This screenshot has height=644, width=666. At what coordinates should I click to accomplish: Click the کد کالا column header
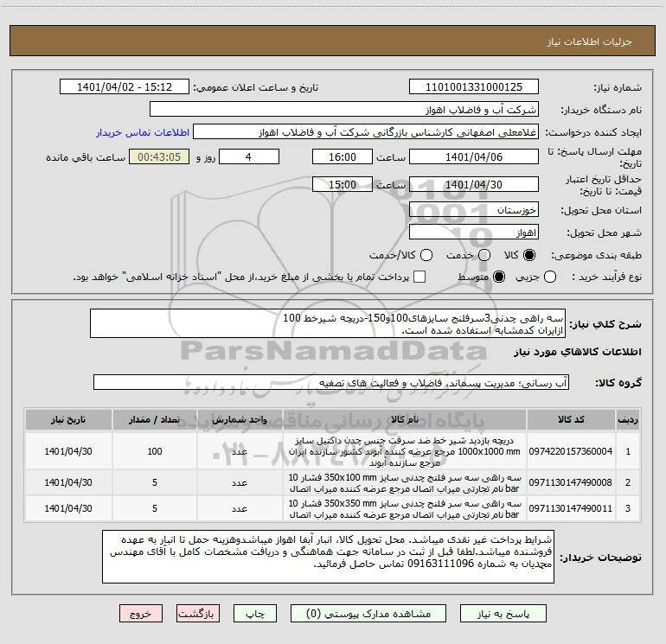(571, 419)
